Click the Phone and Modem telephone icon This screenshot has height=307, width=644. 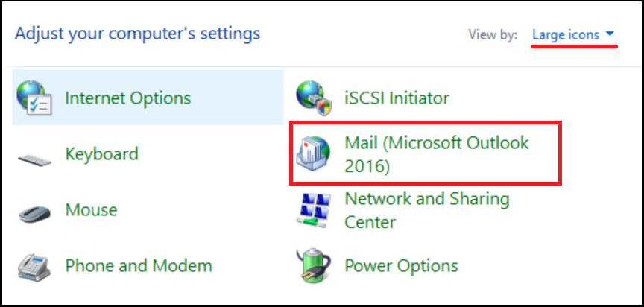(34, 267)
